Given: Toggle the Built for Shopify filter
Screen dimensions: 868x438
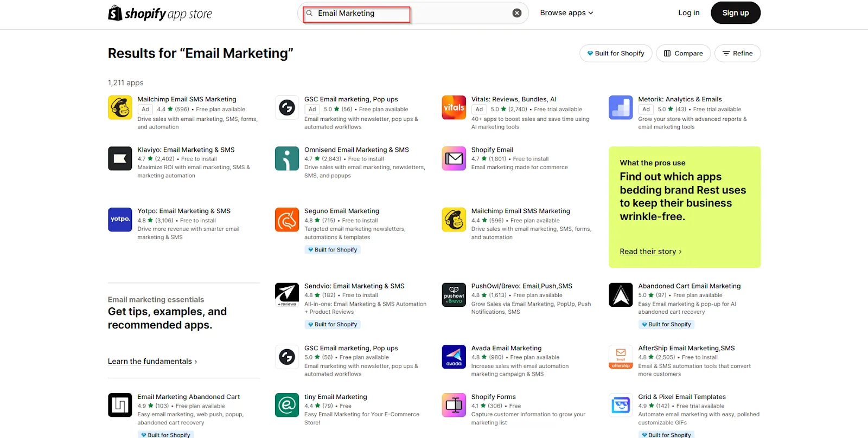Looking at the screenshot, I should (616, 53).
